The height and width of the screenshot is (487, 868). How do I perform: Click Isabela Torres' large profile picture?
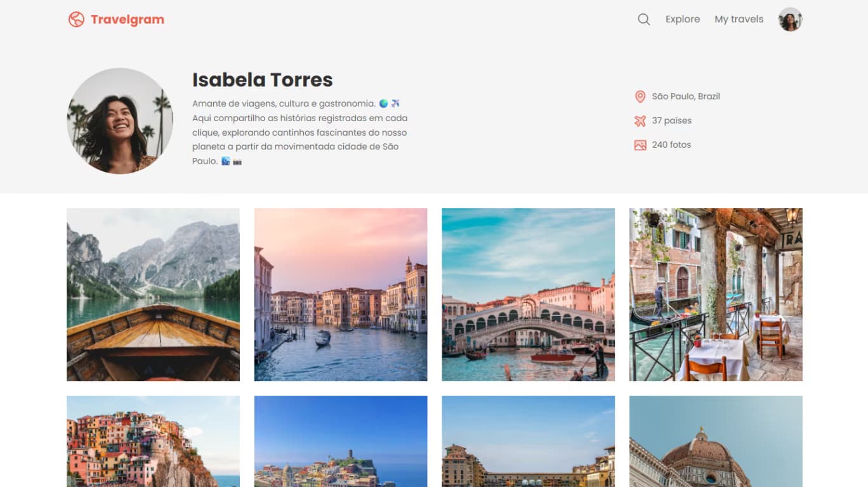click(x=120, y=121)
